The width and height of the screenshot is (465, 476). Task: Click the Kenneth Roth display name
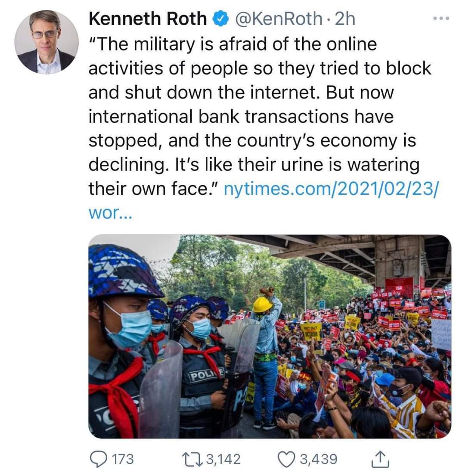click(x=148, y=19)
